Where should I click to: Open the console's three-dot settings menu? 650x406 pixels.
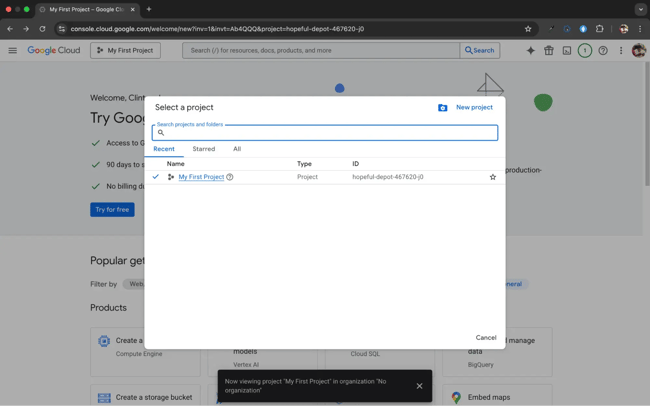621,50
